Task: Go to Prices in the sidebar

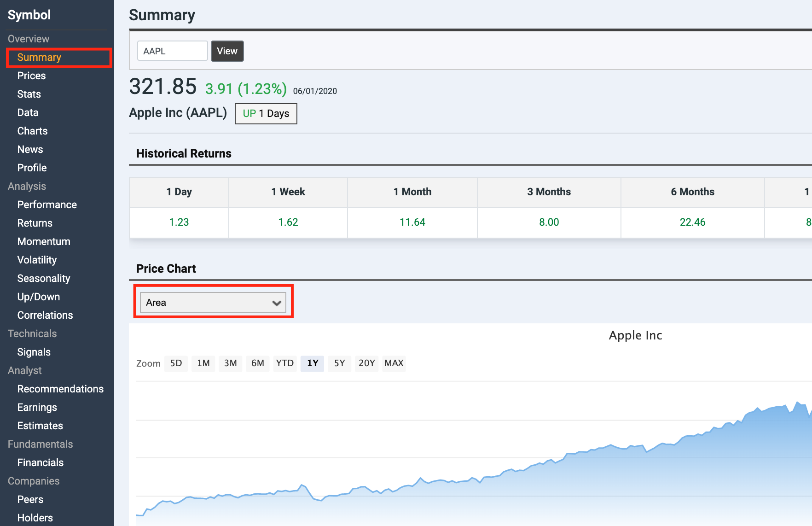Action: click(31, 76)
